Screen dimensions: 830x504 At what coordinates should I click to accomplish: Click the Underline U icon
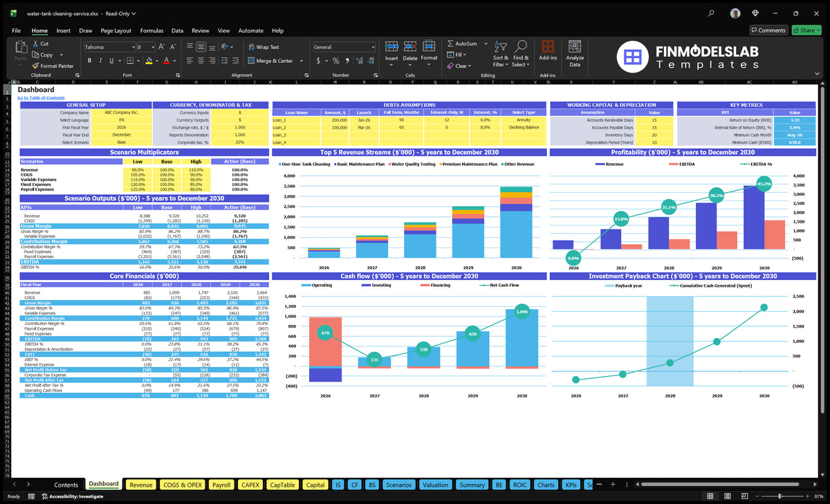(113, 61)
